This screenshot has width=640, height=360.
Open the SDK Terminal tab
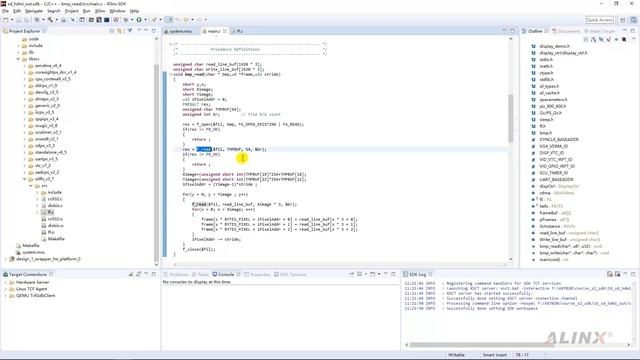click(x=293, y=274)
